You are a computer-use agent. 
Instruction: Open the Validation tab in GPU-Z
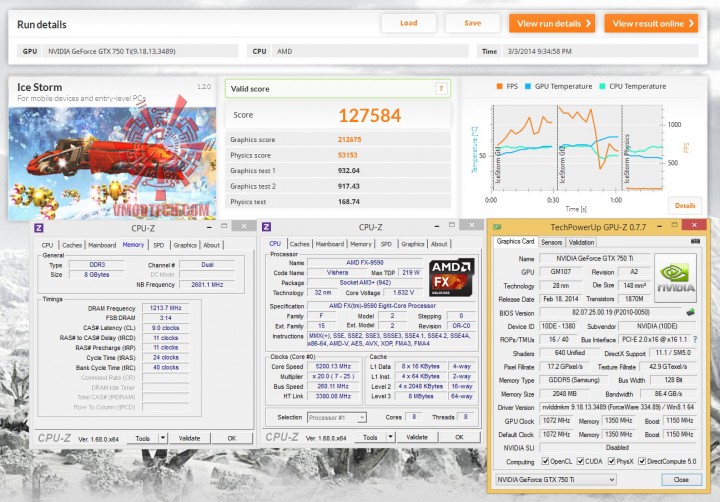coord(581,243)
